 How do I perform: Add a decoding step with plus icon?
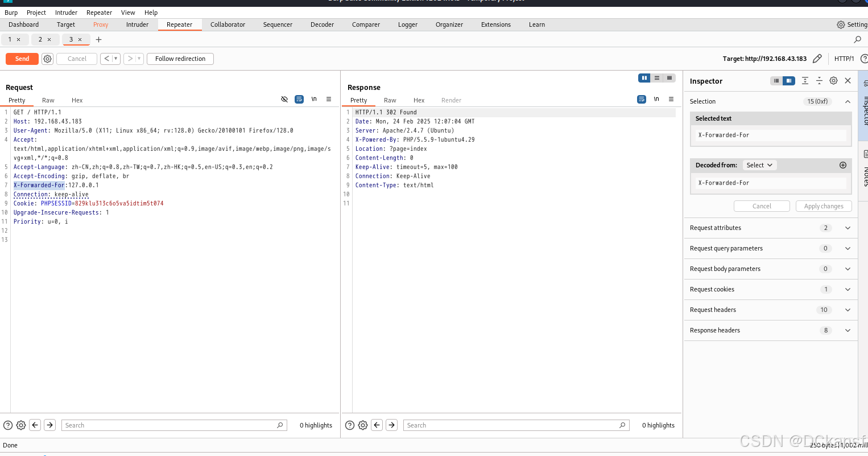843,165
